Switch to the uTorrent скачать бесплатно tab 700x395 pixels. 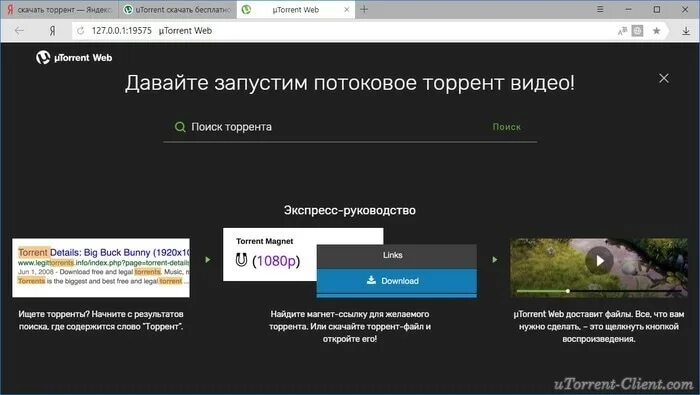tap(178, 9)
